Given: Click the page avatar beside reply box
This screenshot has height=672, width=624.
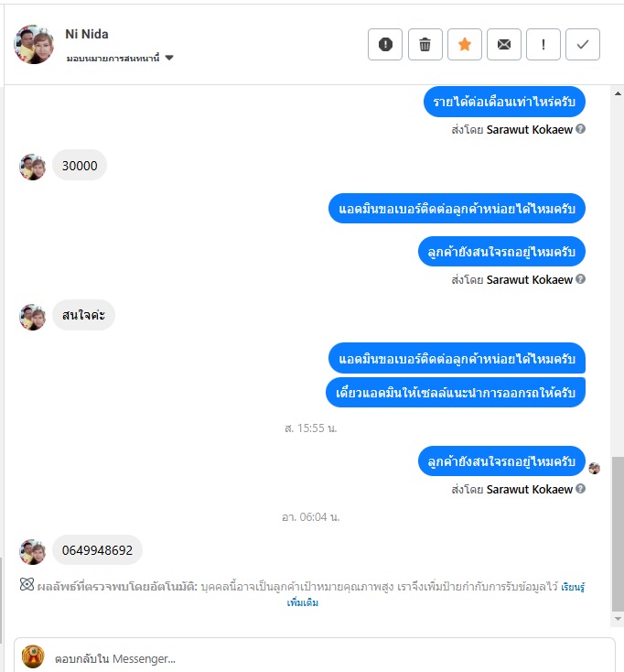Looking at the screenshot, I should tap(34, 656).
